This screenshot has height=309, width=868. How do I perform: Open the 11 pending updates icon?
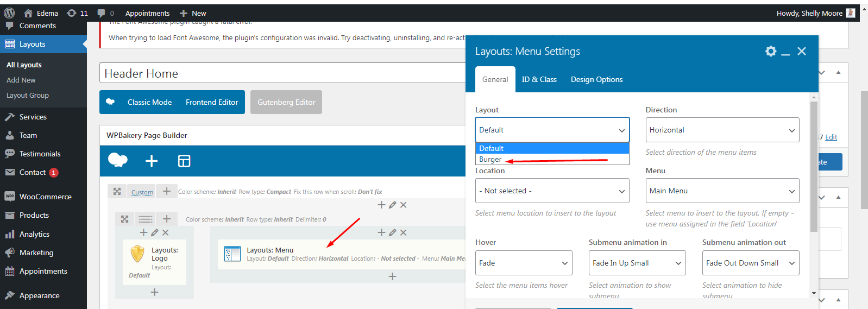[77, 13]
